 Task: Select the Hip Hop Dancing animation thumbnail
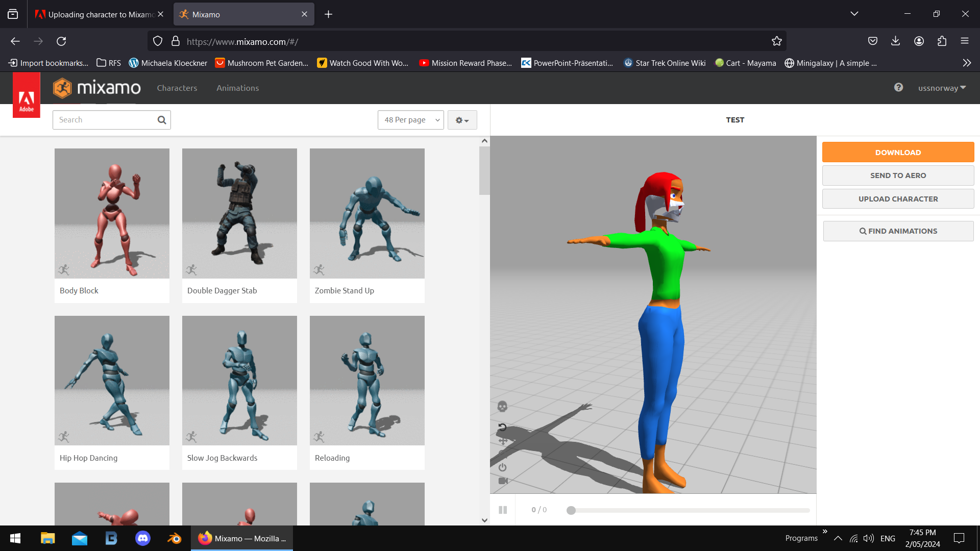(x=112, y=380)
